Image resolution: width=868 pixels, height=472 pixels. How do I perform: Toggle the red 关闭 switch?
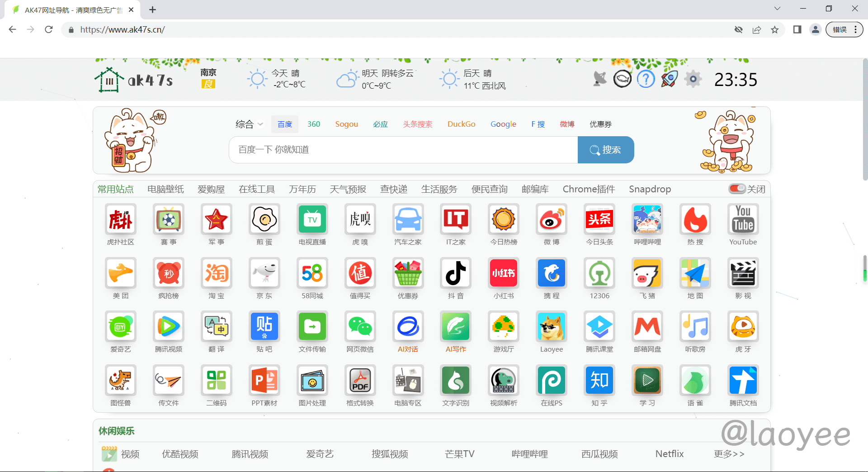(x=737, y=189)
